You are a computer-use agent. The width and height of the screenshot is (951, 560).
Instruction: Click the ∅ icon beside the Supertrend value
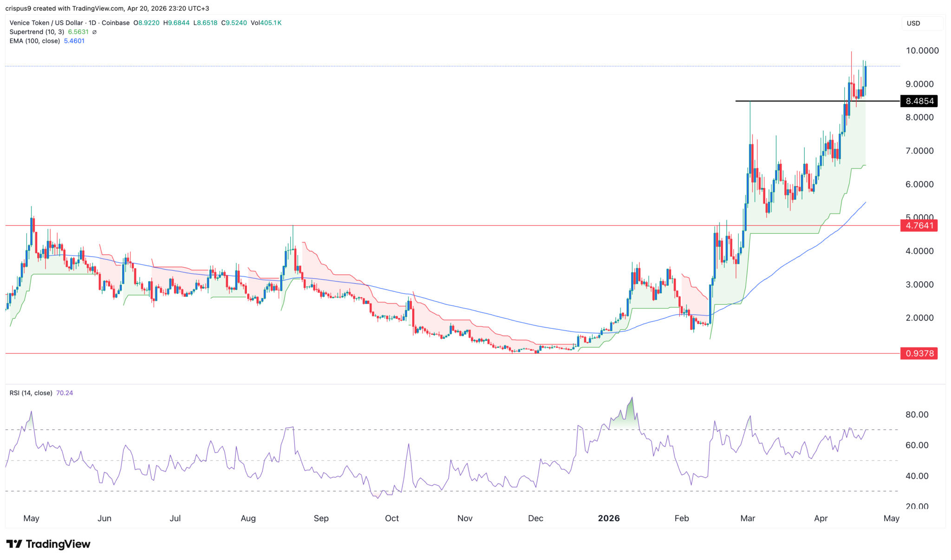tap(95, 32)
